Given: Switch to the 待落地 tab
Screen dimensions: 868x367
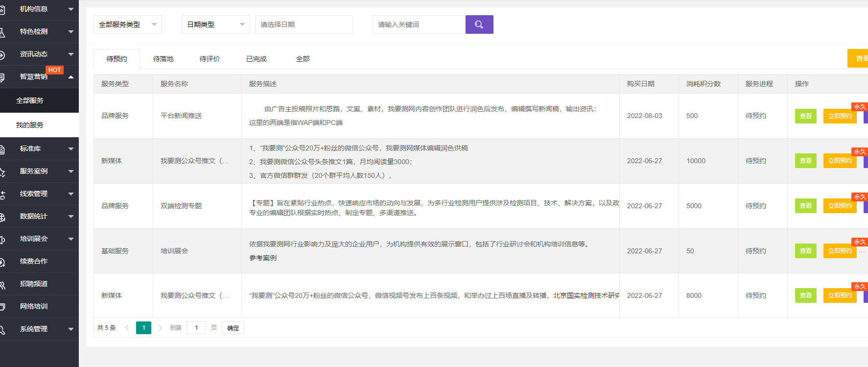Looking at the screenshot, I should click(x=163, y=59).
